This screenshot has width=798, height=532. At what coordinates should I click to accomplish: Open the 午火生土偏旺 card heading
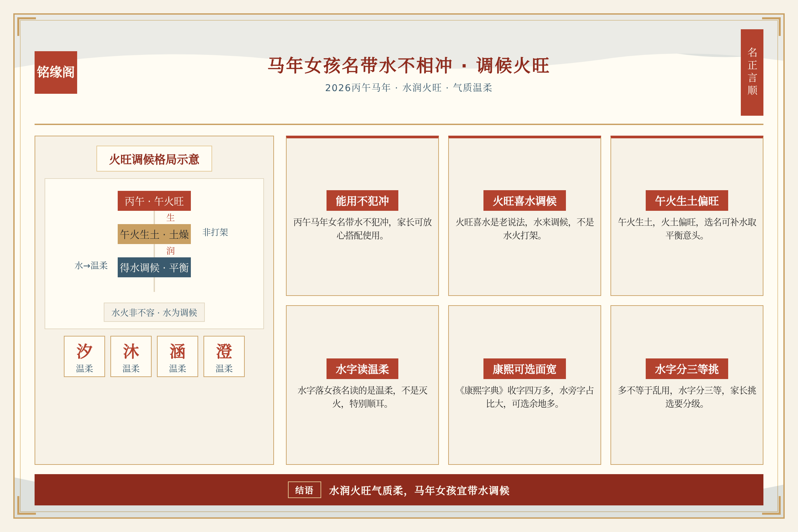pos(687,200)
